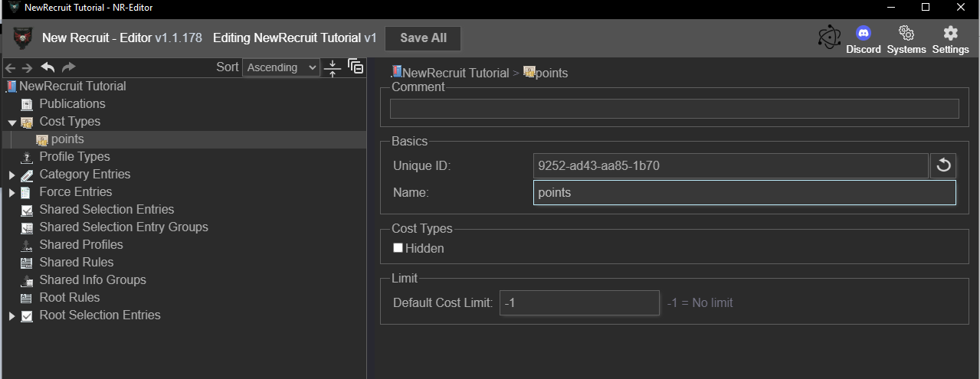
Task: Click the NewRecruit Tutorial book icon in tree
Action: pos(11,87)
